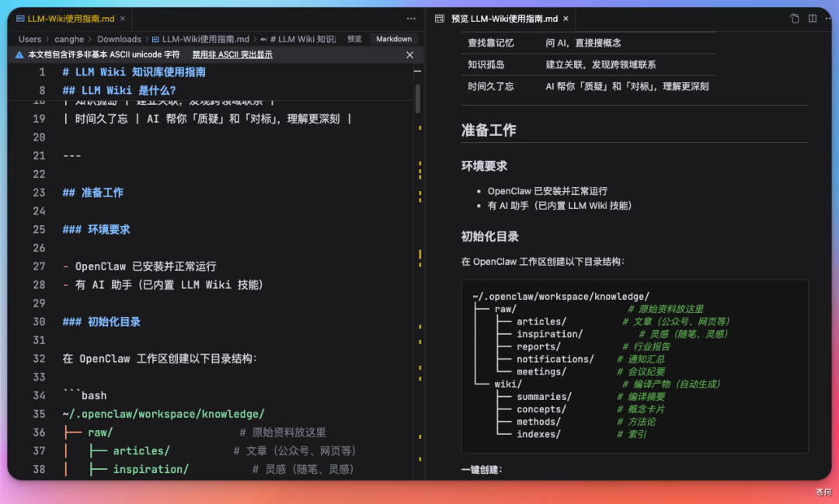
Task: Select the 预览 LLM-Wiki使用指南.md preview tab
Action: [504, 19]
